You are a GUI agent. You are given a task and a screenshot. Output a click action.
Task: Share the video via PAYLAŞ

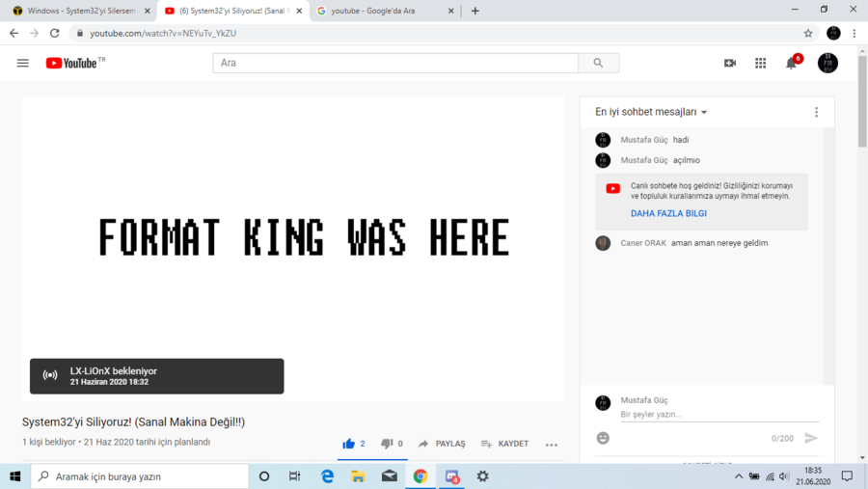coord(442,444)
